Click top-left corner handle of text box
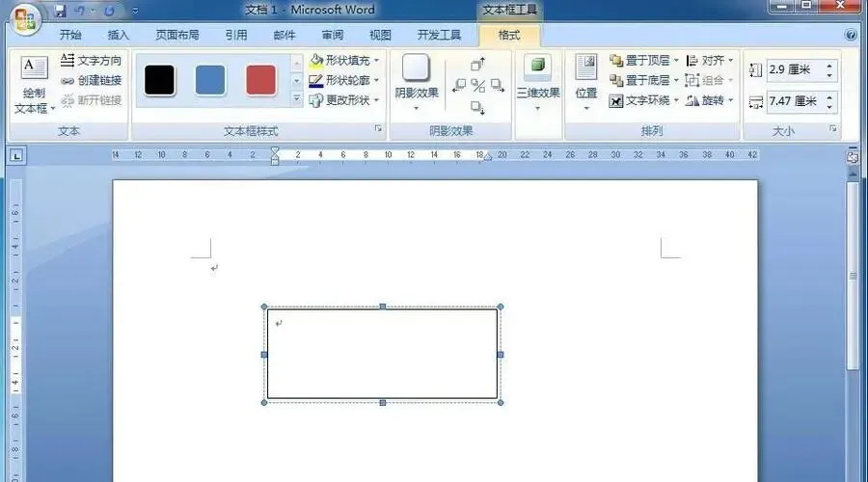This screenshot has height=482, width=868. coord(264,307)
